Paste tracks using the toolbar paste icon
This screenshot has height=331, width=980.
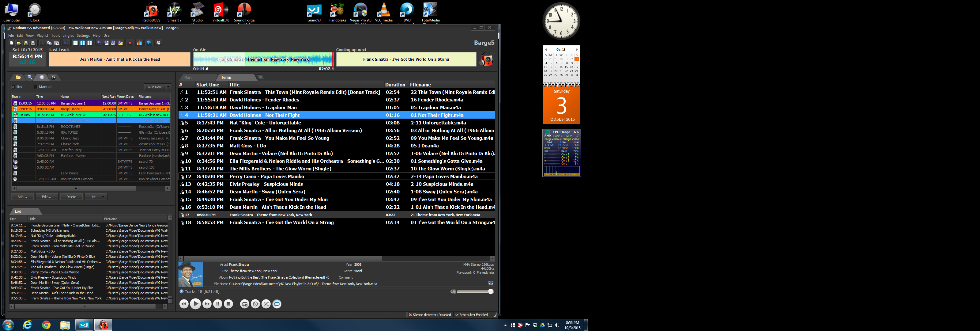57,43
